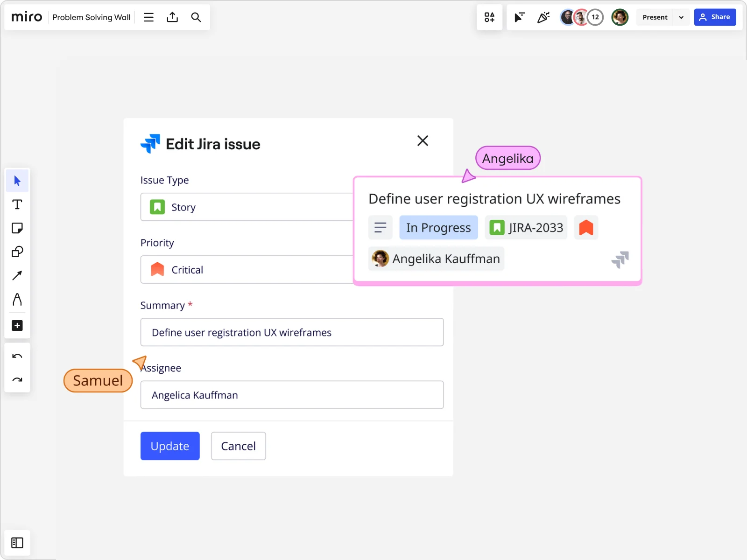Show the 12 more collaborators badge

pos(595,17)
